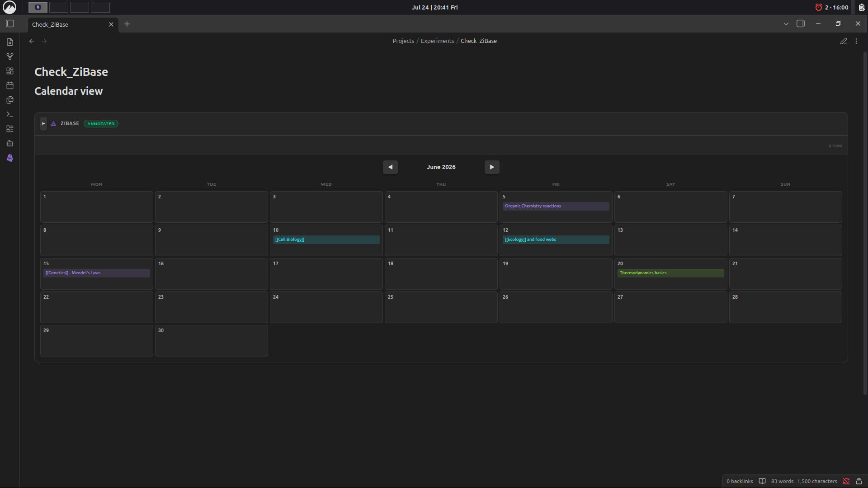The image size is (868, 488).
Task: Click the list layout icon in ribbon
Action: pos(10,129)
